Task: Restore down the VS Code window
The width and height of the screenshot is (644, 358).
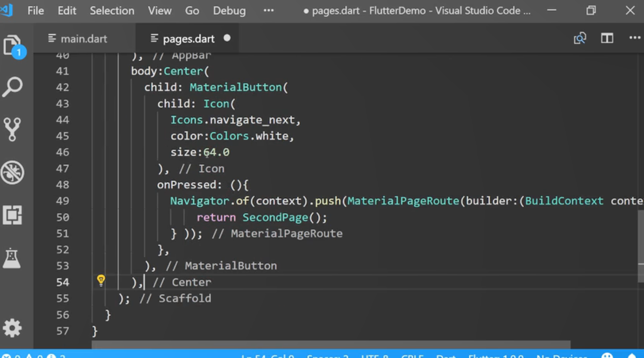Action: click(x=591, y=10)
